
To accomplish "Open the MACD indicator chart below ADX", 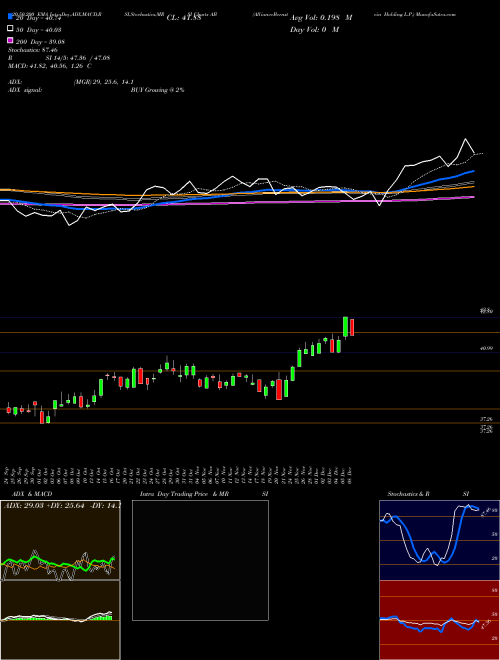I will (x=60, y=620).
